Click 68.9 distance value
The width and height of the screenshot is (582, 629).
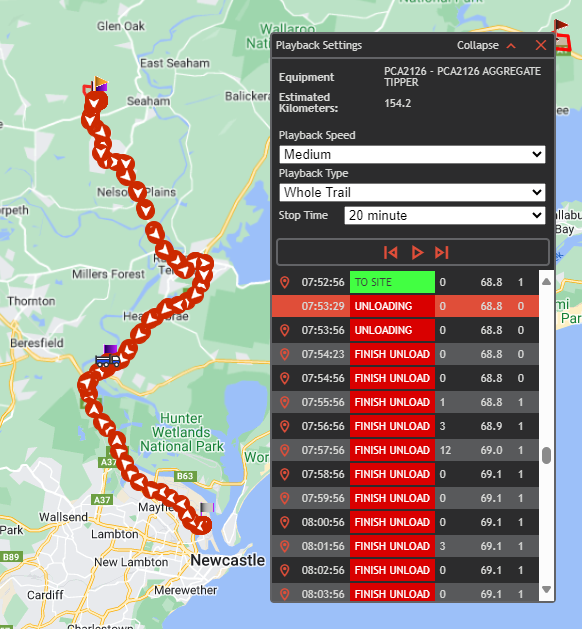(x=491, y=426)
